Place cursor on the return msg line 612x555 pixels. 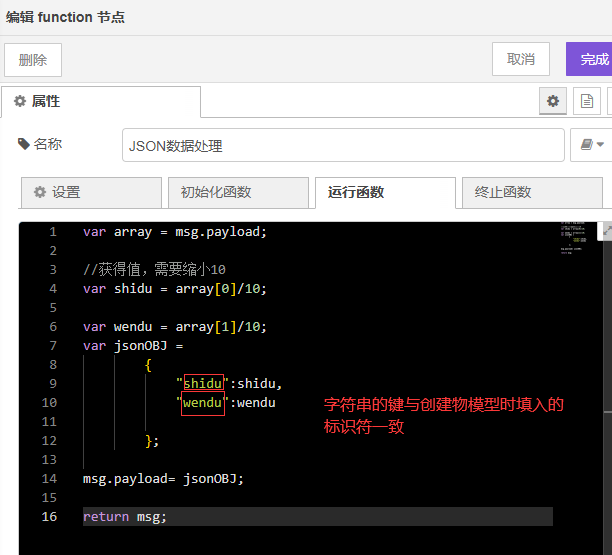tap(125, 516)
